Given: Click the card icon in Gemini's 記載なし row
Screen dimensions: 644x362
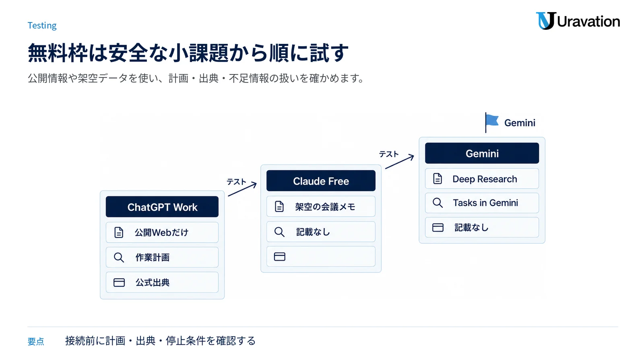Looking at the screenshot, I should (x=438, y=228).
